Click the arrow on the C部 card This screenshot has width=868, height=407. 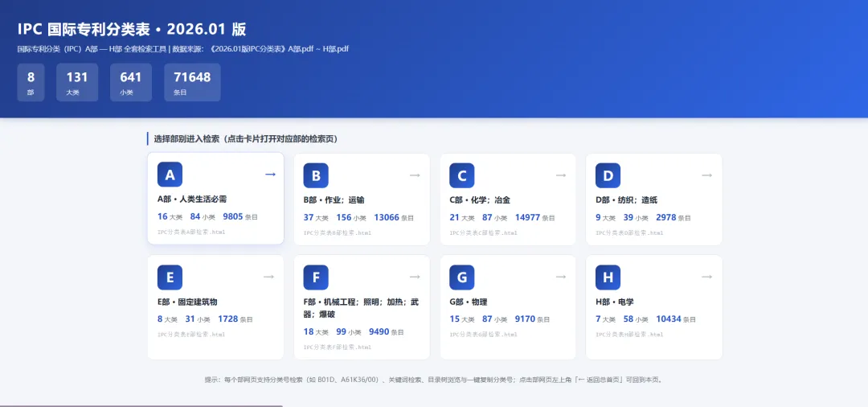(561, 175)
